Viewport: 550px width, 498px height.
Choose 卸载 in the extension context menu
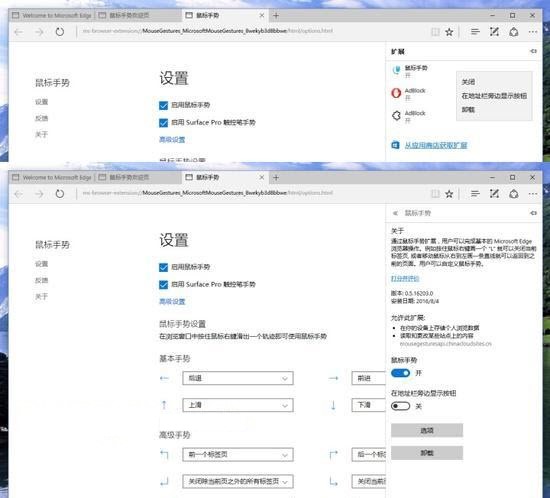pos(468,110)
